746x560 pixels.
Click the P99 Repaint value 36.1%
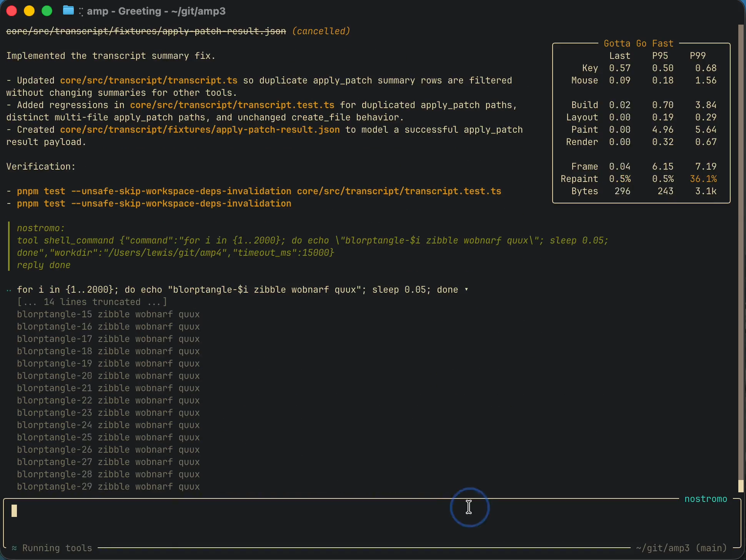[703, 179]
